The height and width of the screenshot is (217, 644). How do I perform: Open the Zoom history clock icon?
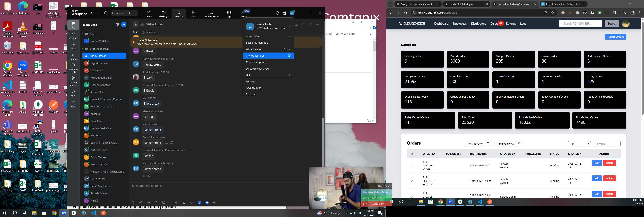(106, 13)
